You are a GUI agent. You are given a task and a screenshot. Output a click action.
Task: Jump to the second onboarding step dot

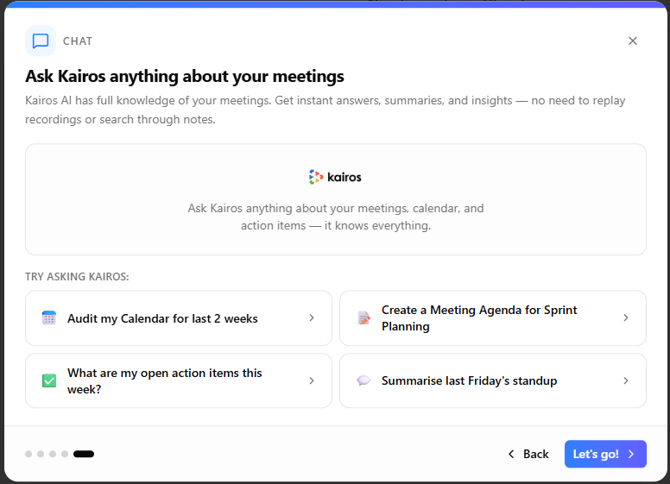point(41,454)
